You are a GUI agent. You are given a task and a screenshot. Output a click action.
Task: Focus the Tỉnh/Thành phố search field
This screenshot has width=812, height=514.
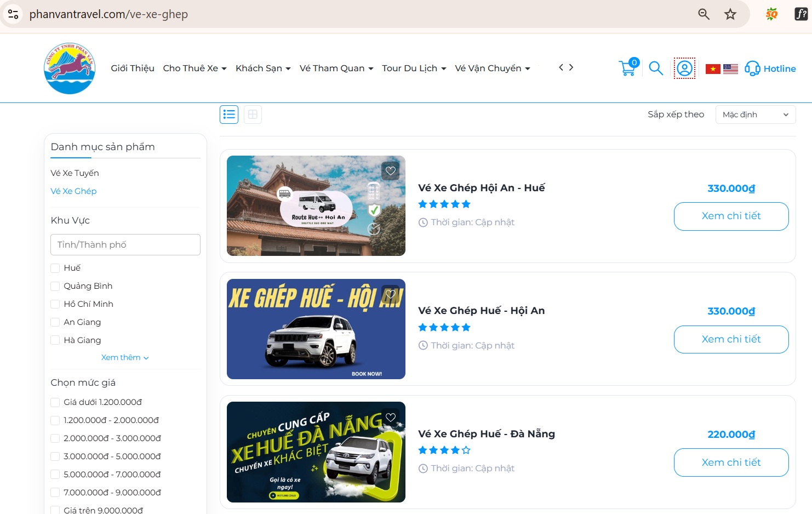tap(125, 244)
